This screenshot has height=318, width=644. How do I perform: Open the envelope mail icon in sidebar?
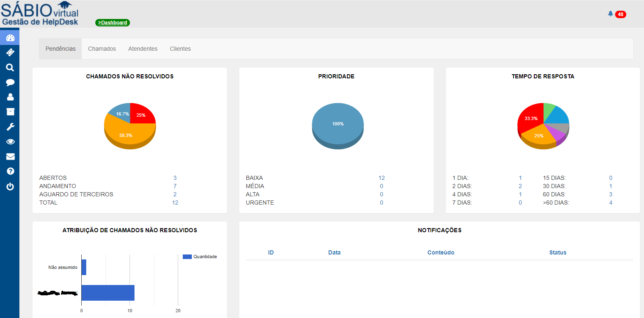pyautogui.click(x=9, y=156)
